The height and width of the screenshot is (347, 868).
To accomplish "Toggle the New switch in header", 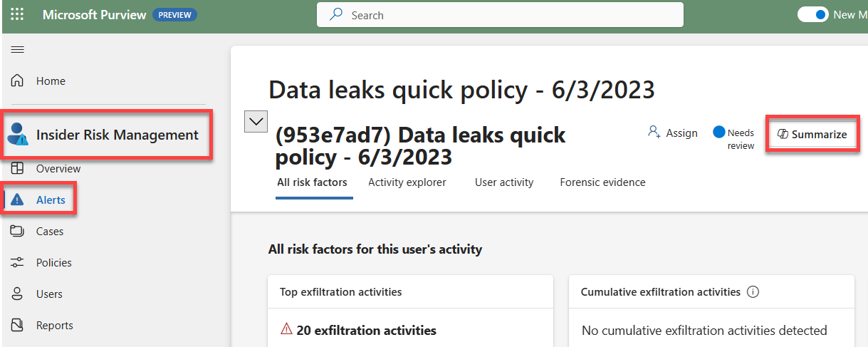I will coord(812,14).
